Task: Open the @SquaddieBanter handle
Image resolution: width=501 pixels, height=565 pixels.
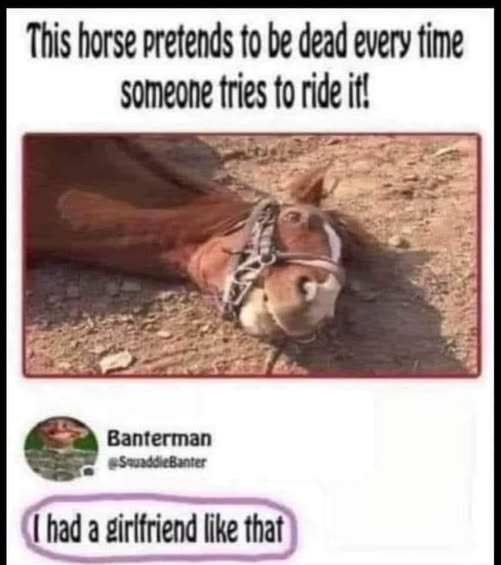Action: (158, 462)
